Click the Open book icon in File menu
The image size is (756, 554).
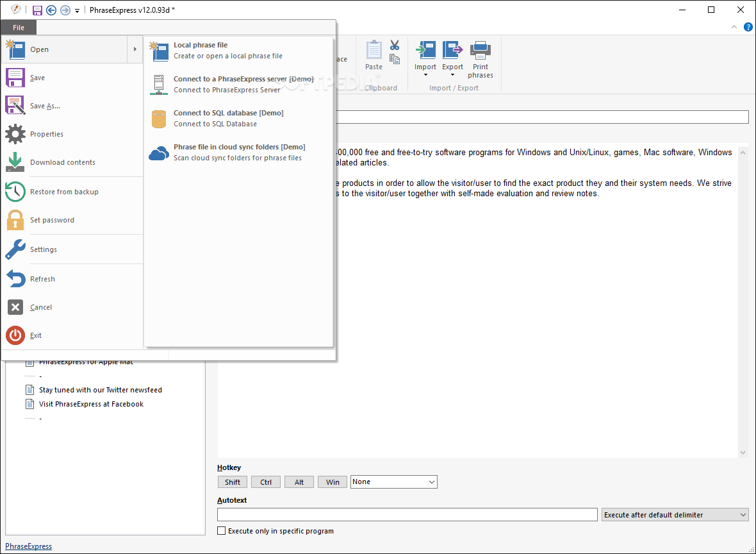point(15,49)
